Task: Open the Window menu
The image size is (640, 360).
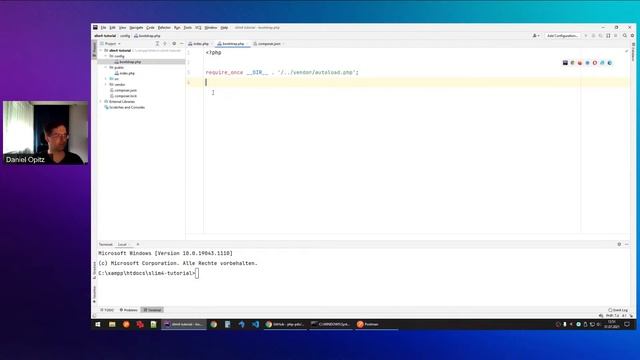Action: pos(211,28)
